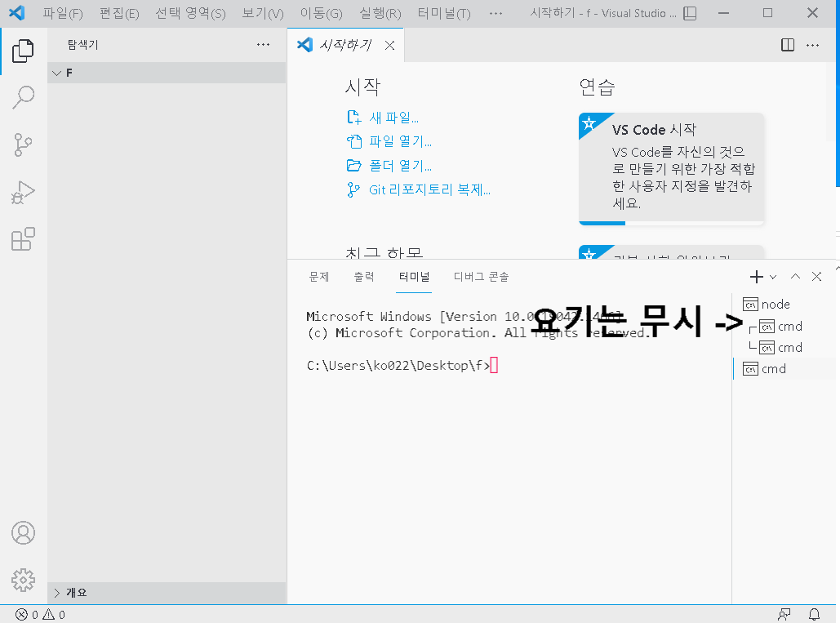Show more menu items ellipsis in menu bar
Viewport: 840px width, 623px height.
[496, 13]
